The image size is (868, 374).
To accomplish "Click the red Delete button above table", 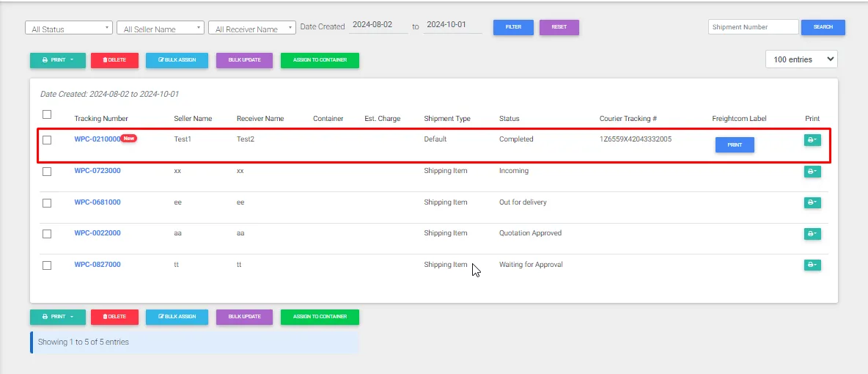I will click(114, 60).
